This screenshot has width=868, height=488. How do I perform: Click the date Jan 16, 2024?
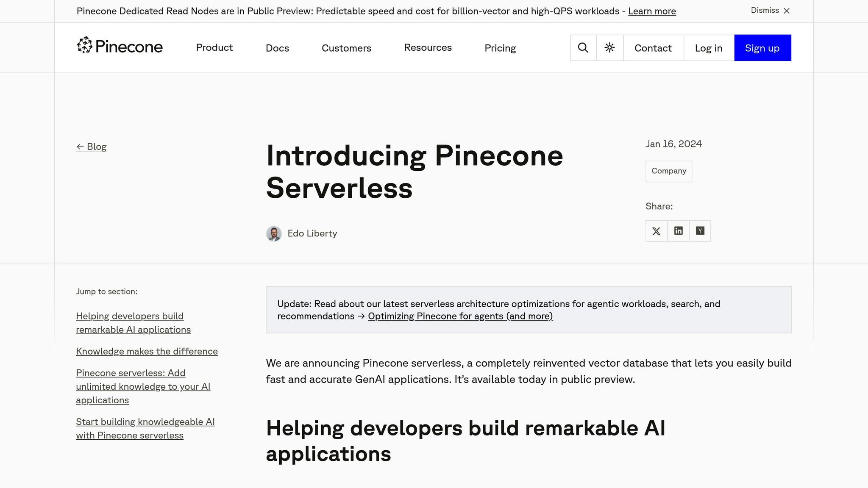tap(673, 144)
